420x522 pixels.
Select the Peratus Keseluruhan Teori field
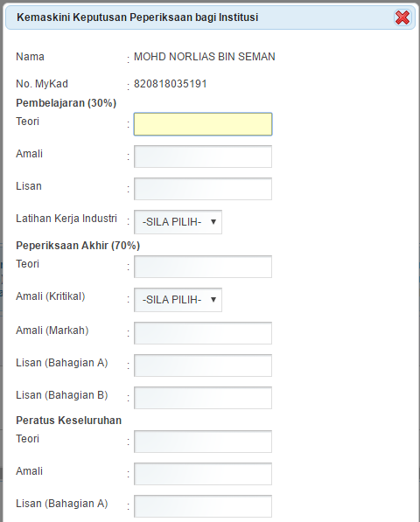(x=203, y=442)
